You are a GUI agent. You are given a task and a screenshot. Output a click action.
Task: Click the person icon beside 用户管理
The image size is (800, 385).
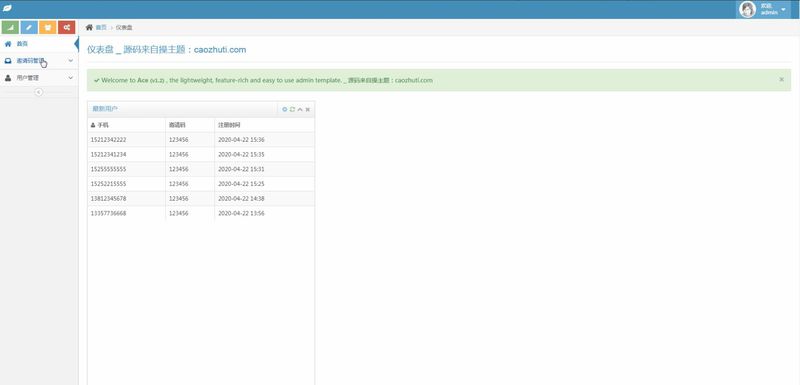click(x=8, y=78)
